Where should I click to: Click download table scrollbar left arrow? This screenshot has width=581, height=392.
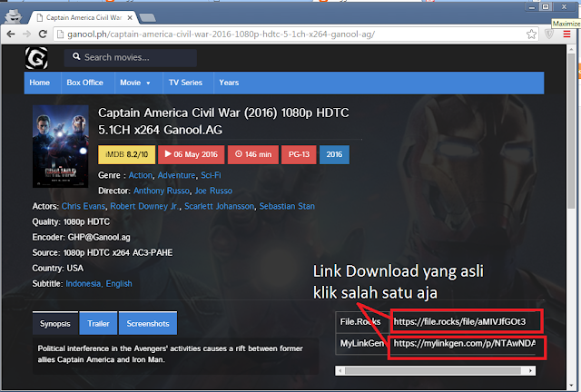(x=340, y=370)
